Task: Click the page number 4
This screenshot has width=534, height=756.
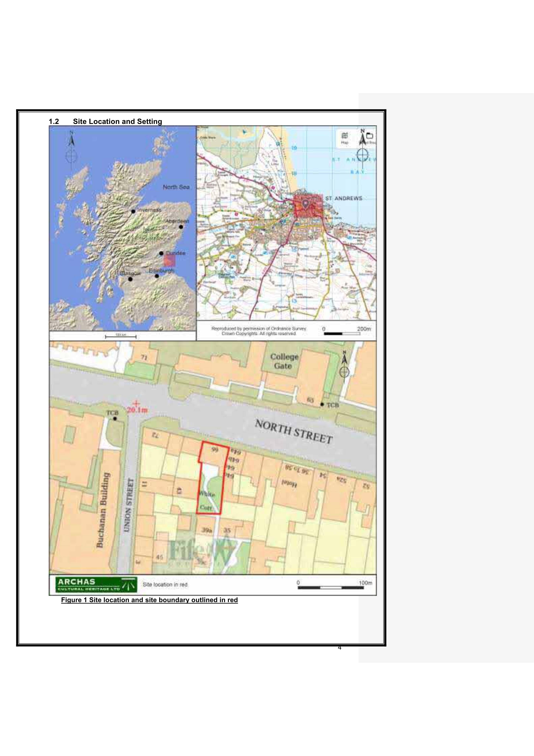Action: click(340, 648)
